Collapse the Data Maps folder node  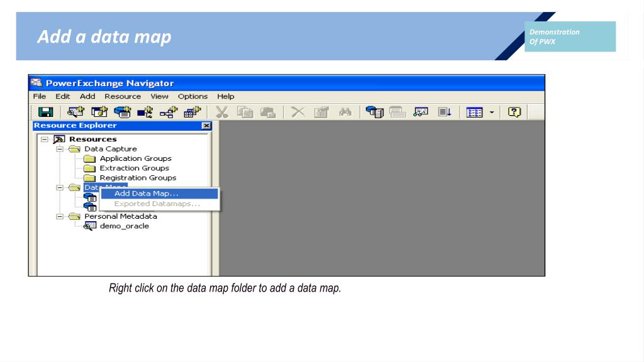point(60,187)
